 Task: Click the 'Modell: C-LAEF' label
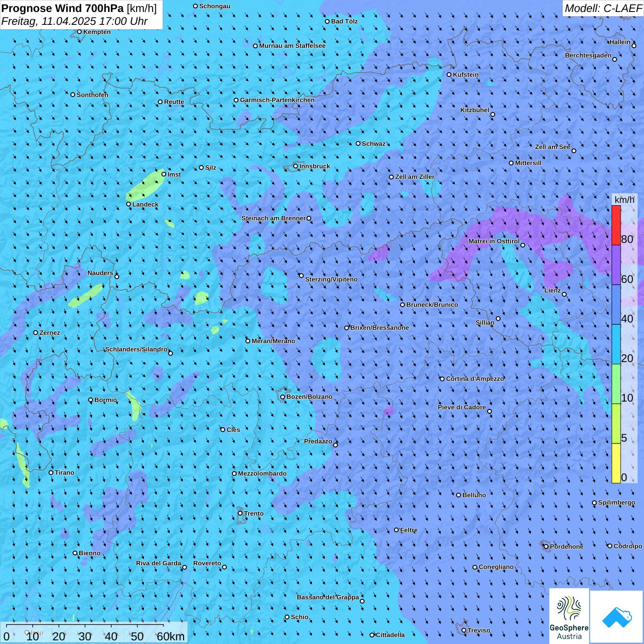pos(603,8)
